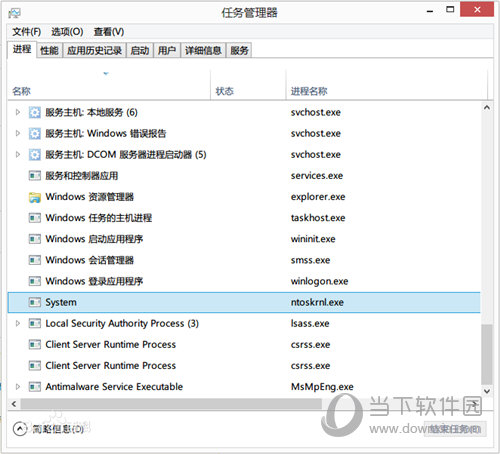Click the vertical scrollbar up arrow
500x454 pixels.
[487, 108]
